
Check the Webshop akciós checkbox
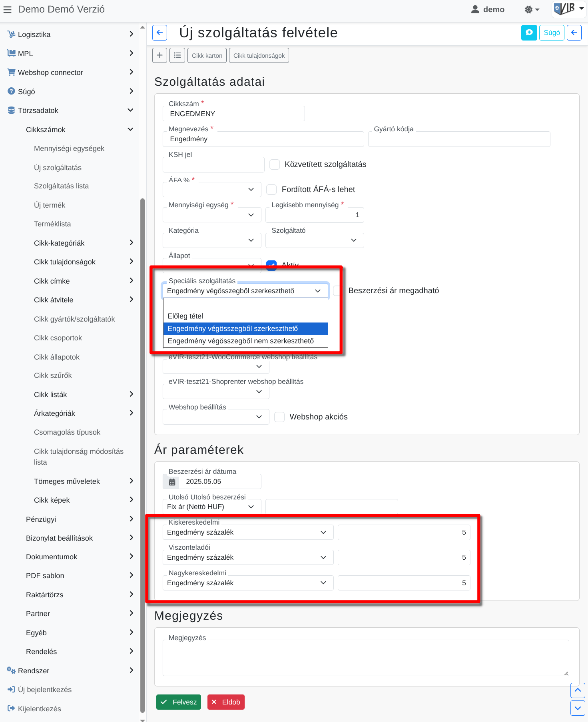tap(280, 417)
